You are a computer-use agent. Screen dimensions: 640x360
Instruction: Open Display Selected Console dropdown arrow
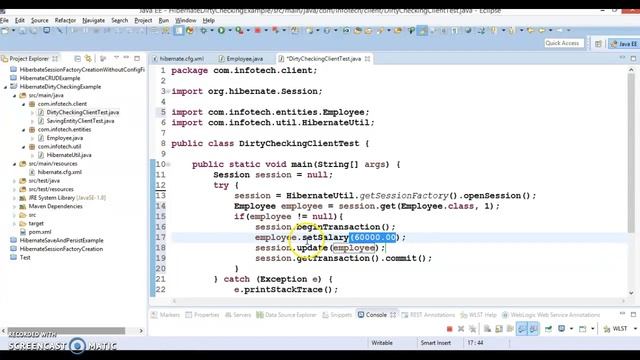571,329
